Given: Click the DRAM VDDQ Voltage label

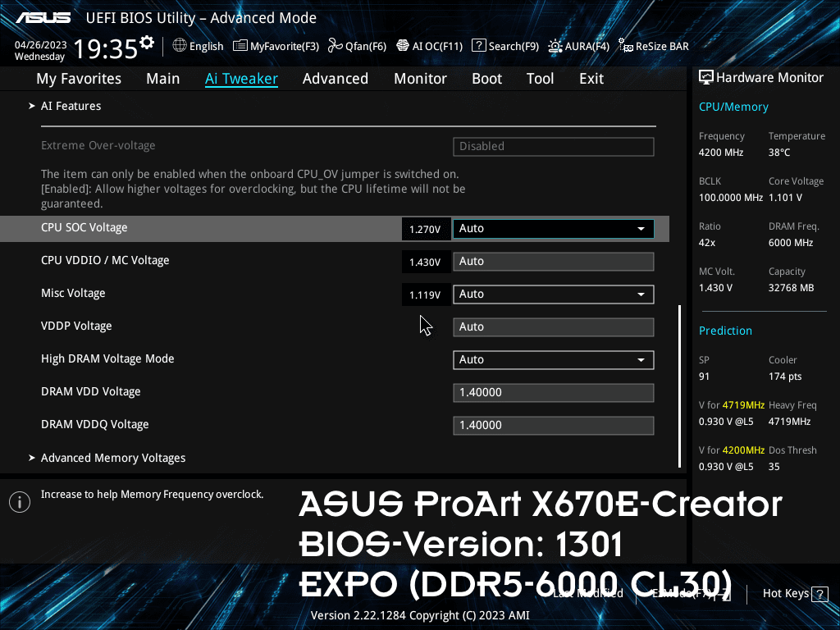Looking at the screenshot, I should point(95,424).
